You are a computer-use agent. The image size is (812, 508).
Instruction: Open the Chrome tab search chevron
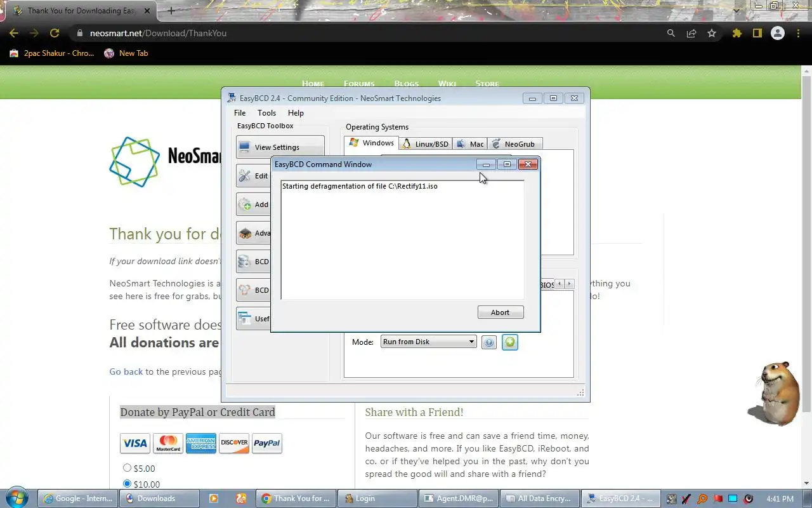pos(737,10)
